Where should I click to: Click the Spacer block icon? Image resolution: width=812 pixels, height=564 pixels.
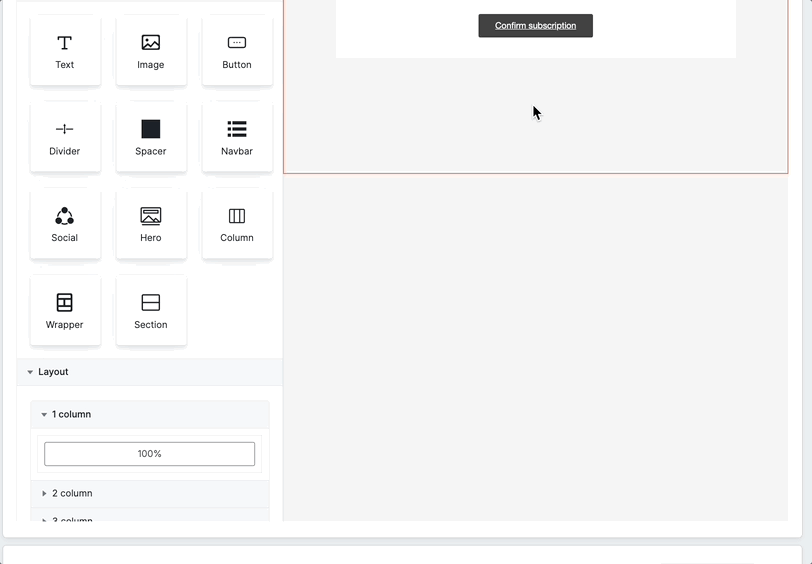151,129
